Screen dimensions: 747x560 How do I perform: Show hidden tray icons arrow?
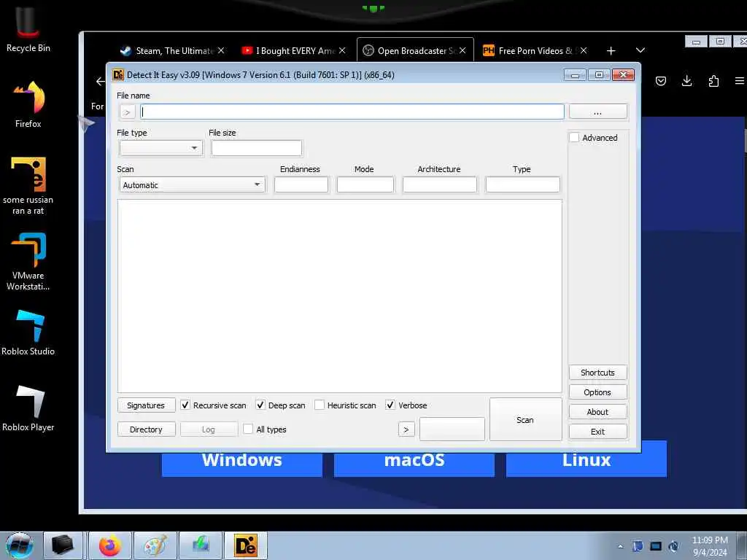(620, 546)
